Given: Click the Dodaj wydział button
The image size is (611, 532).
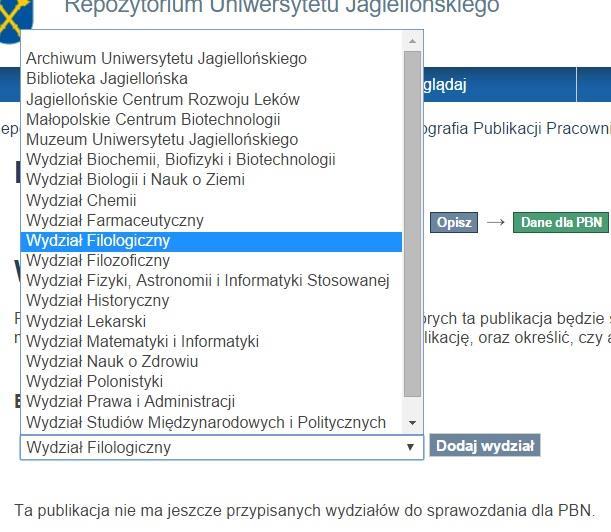Looking at the screenshot, I should click(x=485, y=445).
